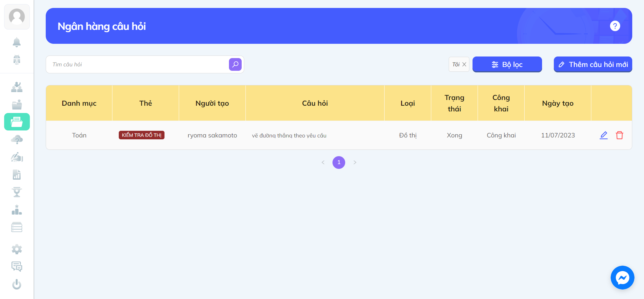Click the 'Loại' column header

(x=408, y=103)
